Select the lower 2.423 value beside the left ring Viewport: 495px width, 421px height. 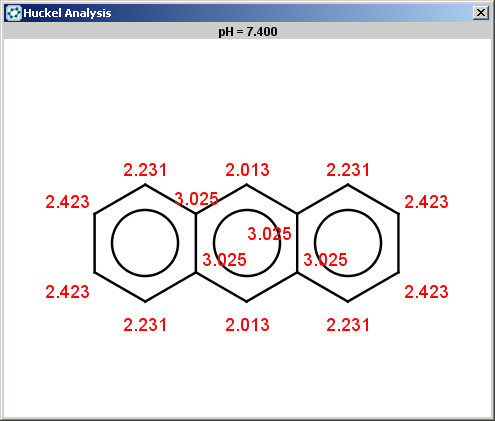(x=67, y=292)
